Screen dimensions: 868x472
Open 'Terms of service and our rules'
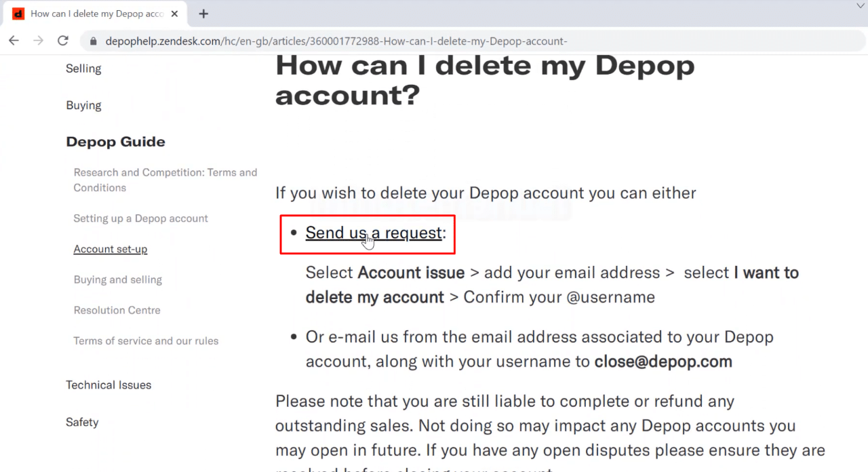[x=146, y=340]
